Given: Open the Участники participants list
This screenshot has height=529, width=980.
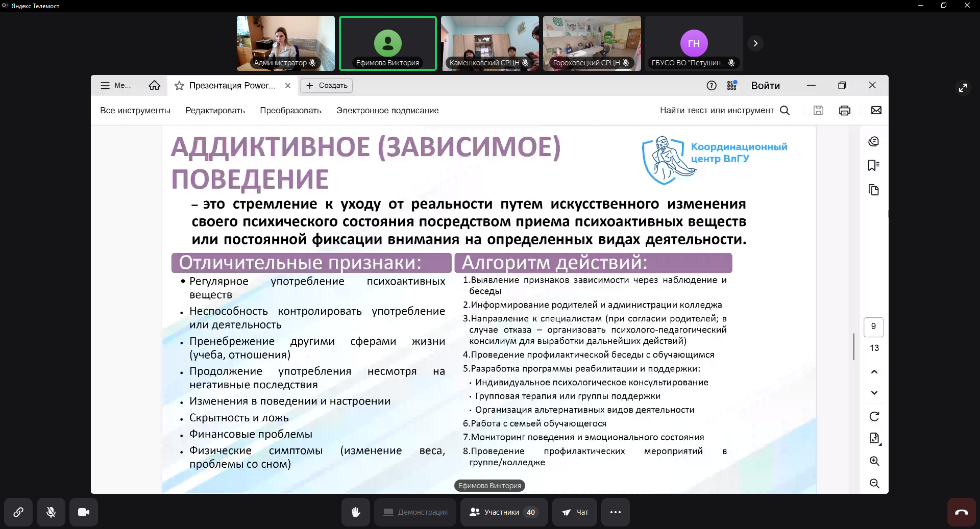Looking at the screenshot, I should click(503, 512).
